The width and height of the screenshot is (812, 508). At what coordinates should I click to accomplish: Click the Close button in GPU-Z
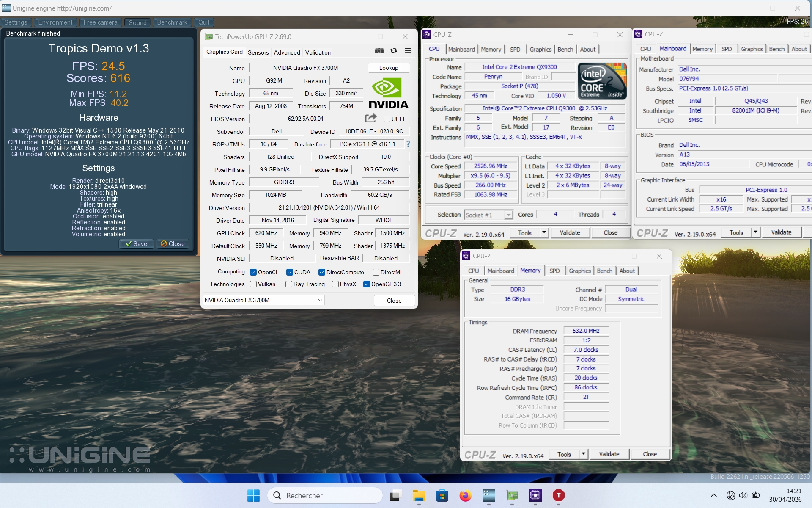point(394,301)
